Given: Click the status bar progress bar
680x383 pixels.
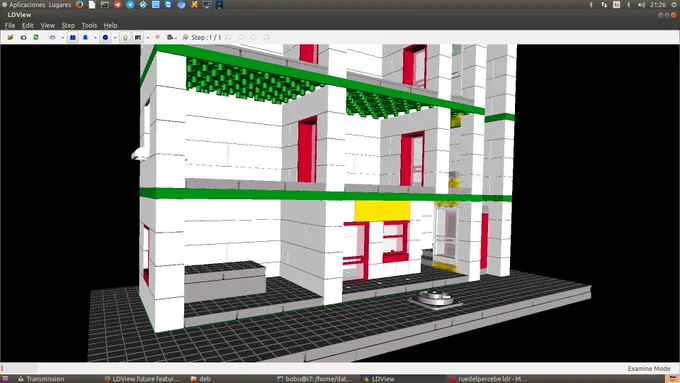Looking at the screenshot, I should [x=20, y=368].
